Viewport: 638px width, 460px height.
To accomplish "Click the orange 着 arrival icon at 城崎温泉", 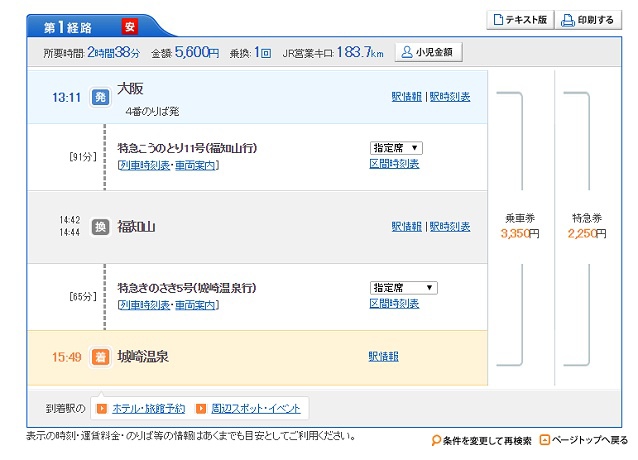I will (101, 357).
